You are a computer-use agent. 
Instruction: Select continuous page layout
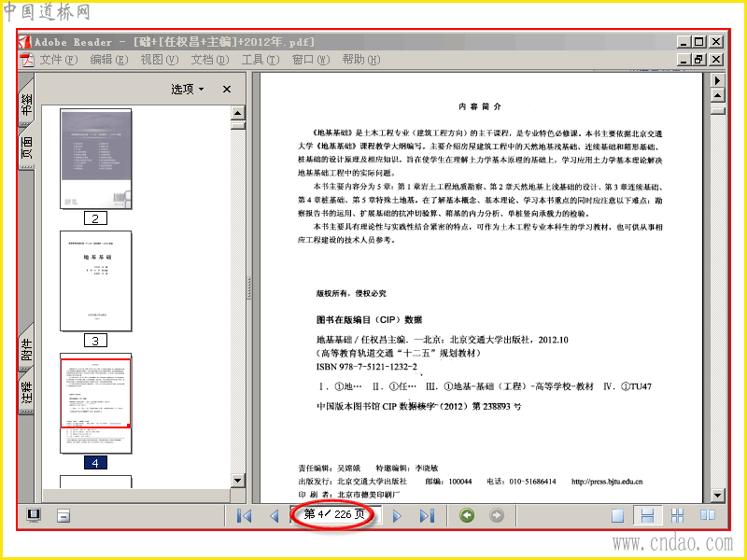click(647, 516)
